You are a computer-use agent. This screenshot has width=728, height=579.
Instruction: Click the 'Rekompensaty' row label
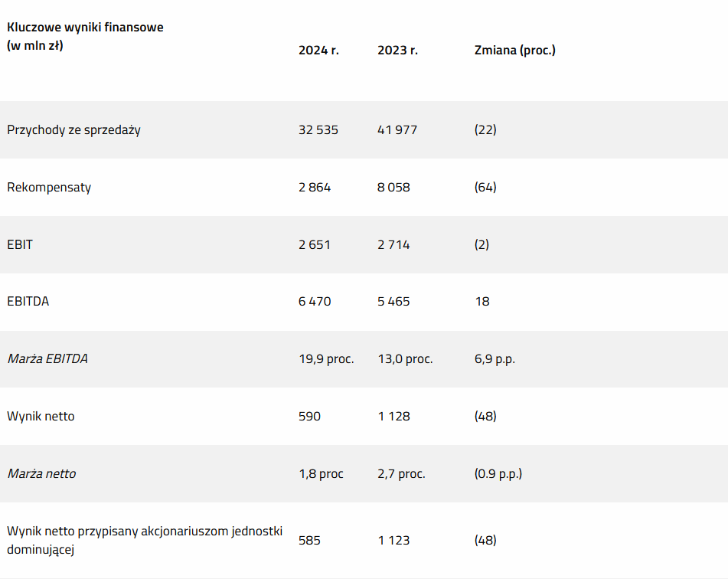click(x=49, y=188)
